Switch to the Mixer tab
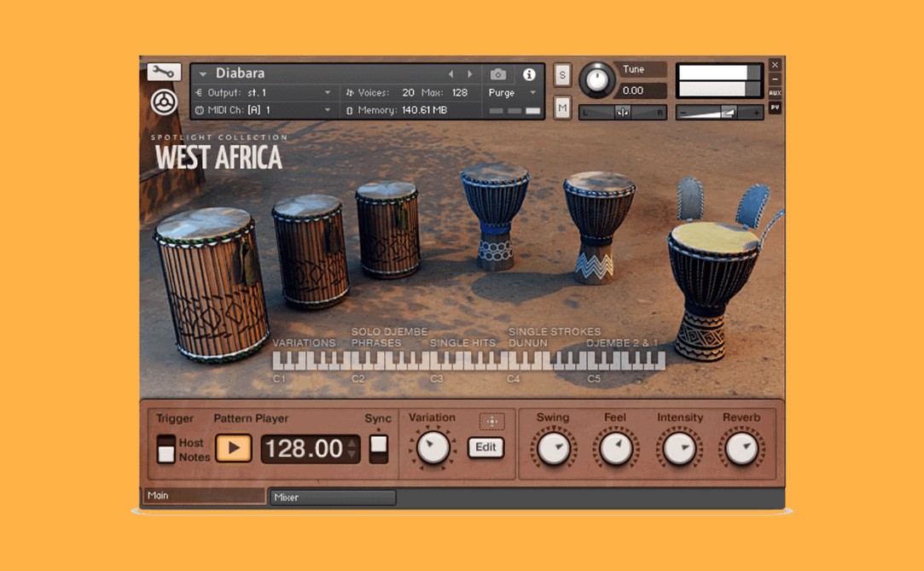This screenshot has height=571, width=924. coord(333,497)
